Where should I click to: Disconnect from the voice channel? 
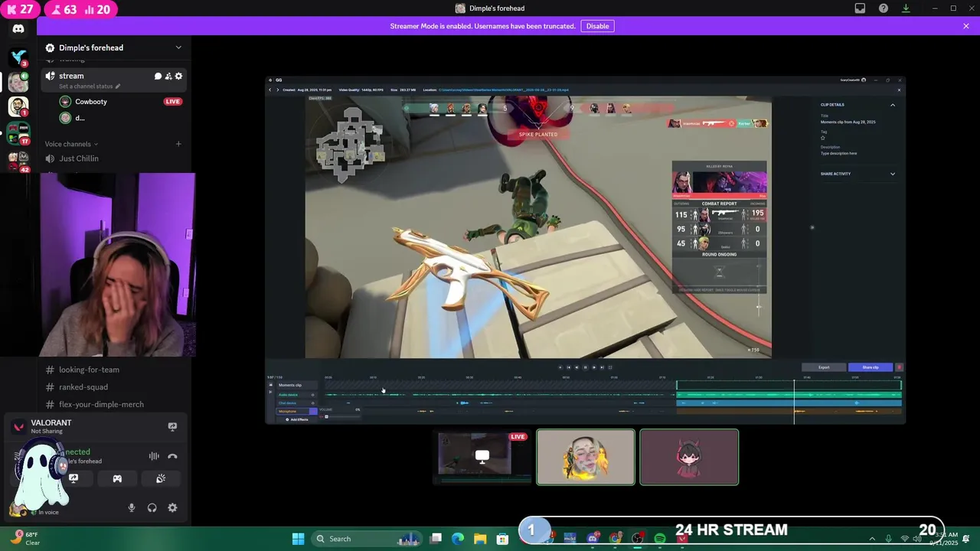(172, 456)
